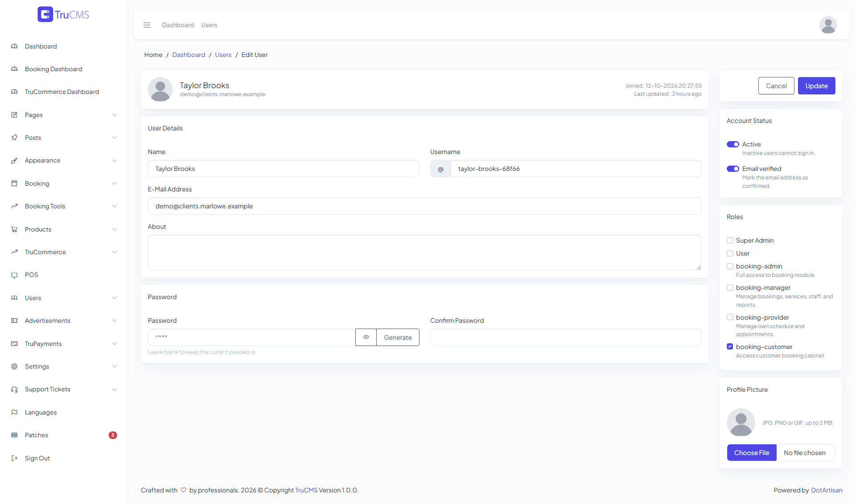Follow the DotArtisan footer link

826,490
